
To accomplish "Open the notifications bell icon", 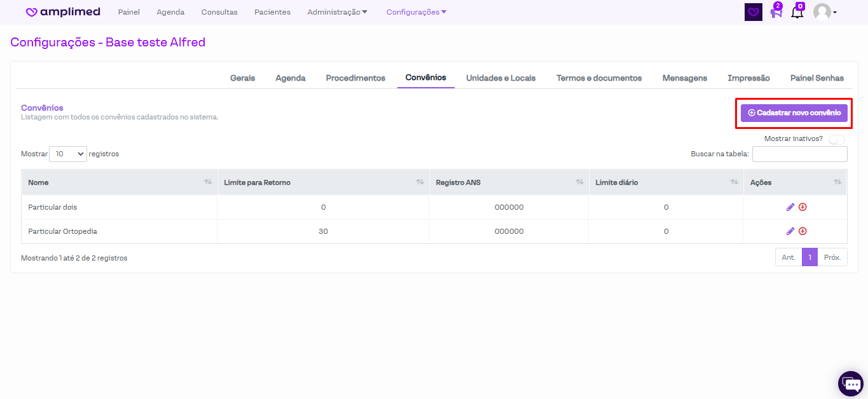I will tap(797, 12).
